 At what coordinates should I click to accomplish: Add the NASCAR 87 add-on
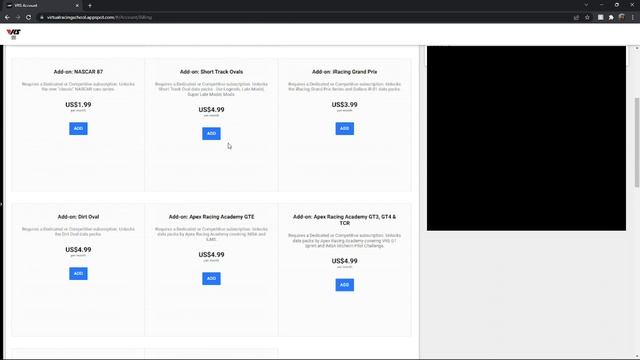78,129
